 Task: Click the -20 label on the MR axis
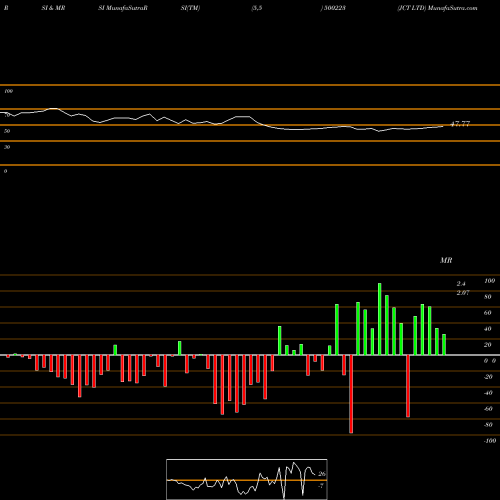[488, 377]
